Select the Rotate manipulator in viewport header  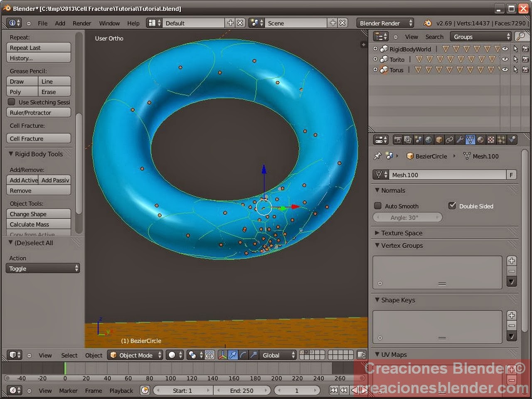point(243,355)
